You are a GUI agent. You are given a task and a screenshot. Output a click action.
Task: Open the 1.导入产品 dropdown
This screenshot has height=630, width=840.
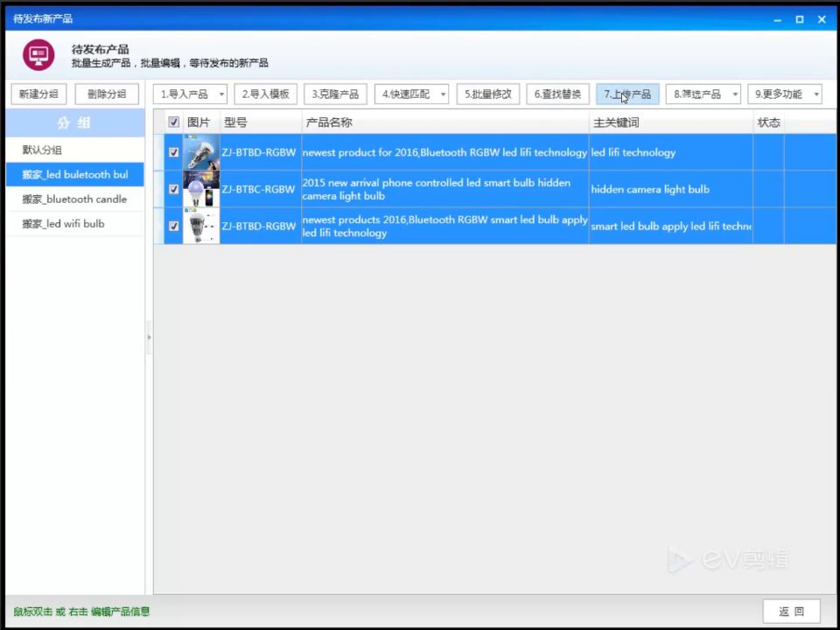pyautogui.click(x=190, y=94)
